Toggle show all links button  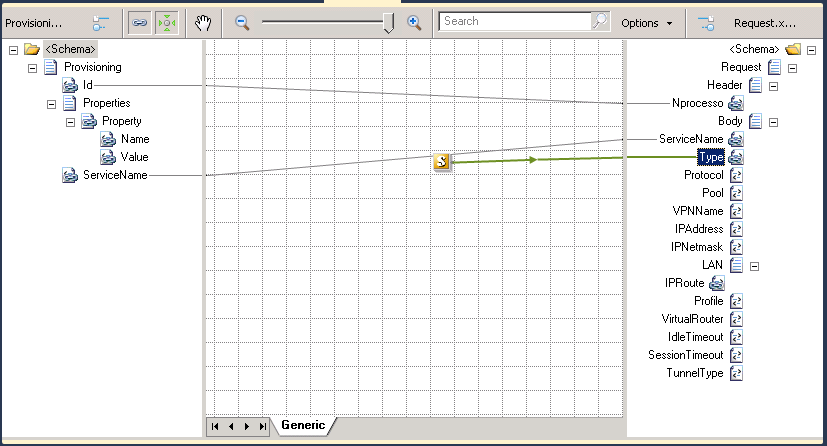[x=140, y=22]
